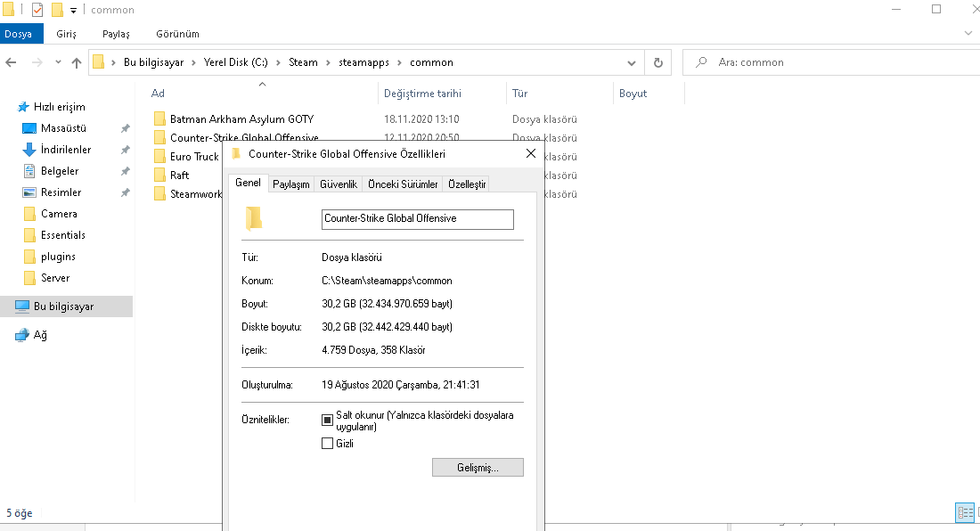980x531 pixels.
Task: Click the new folder quick access icon
Action: tap(57, 10)
